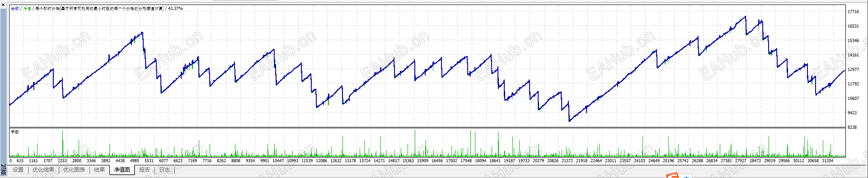Click the 2253 trade number on the x-axis
Screen dimensions: 868x178
(x=62, y=161)
